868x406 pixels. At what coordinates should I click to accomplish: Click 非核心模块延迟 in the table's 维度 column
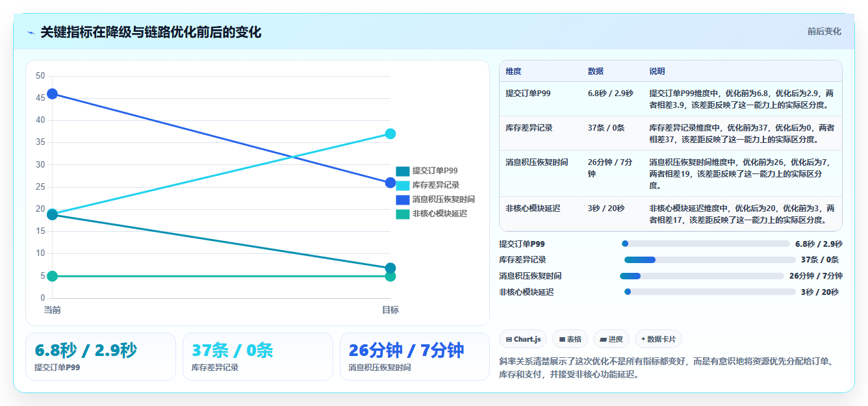click(x=533, y=209)
